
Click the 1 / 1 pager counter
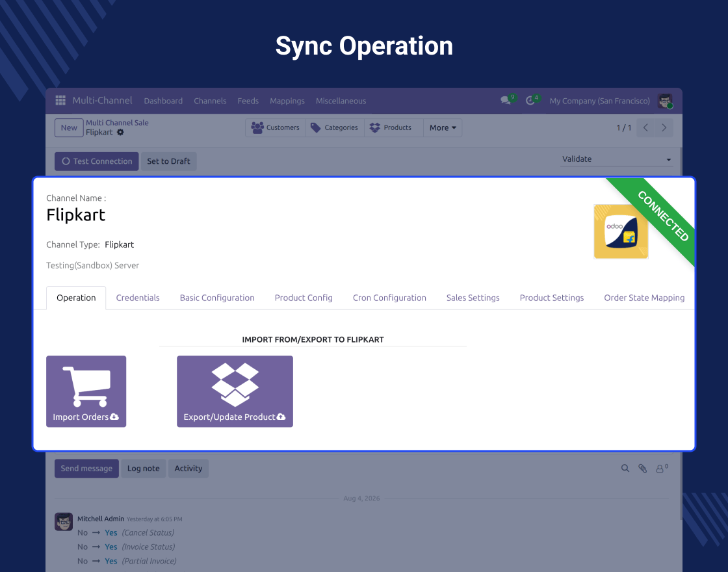point(623,127)
